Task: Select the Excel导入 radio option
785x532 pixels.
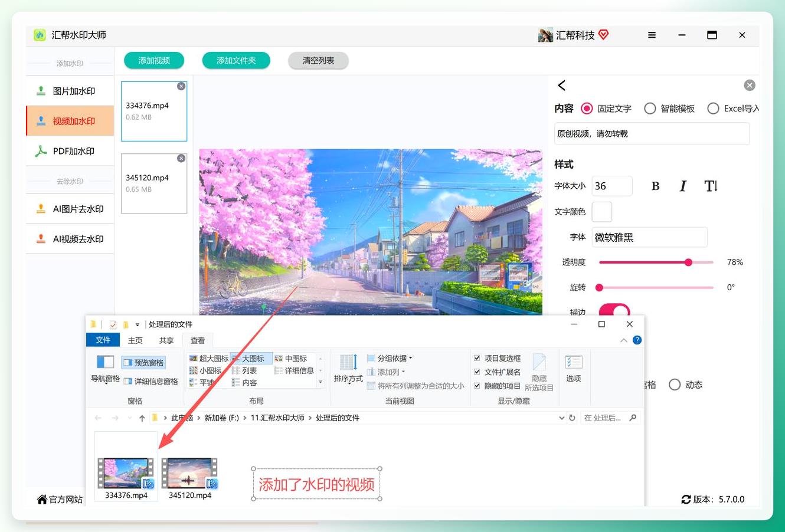Action: point(713,109)
